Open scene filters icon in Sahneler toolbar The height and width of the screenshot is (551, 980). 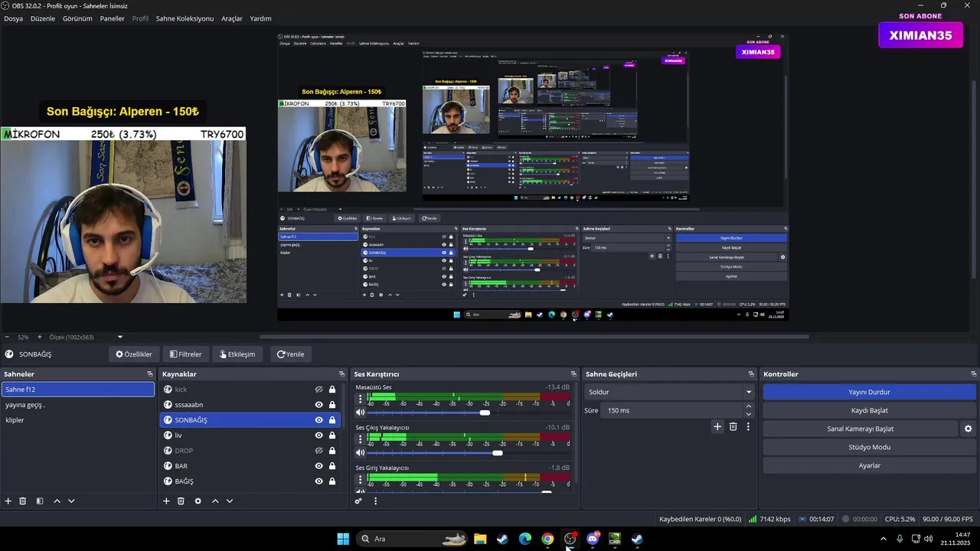(40, 501)
